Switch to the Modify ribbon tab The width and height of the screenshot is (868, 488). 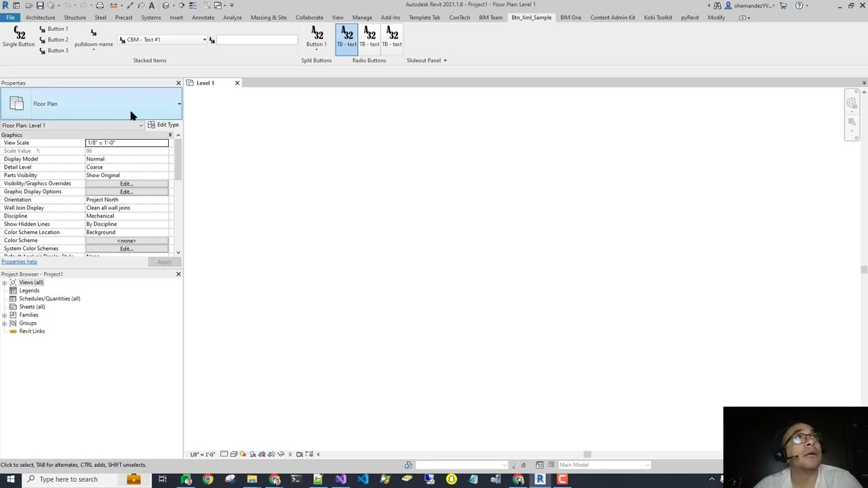pos(716,18)
